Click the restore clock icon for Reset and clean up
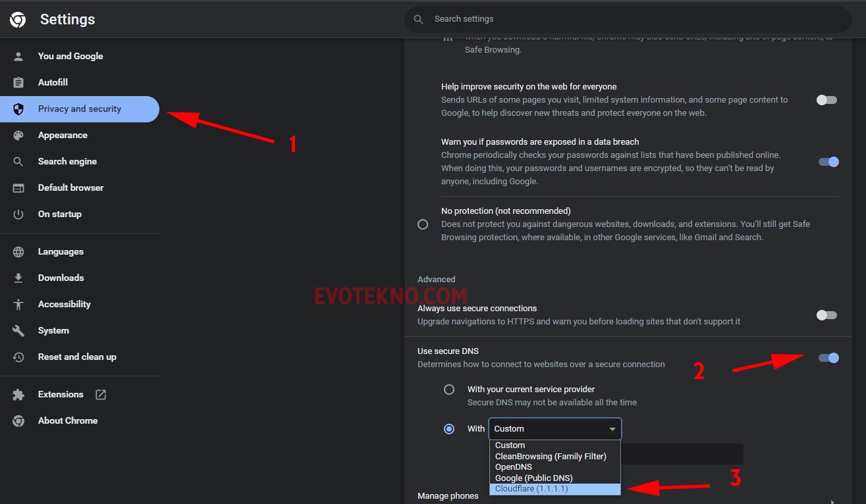This screenshot has height=504, width=866. [18, 357]
